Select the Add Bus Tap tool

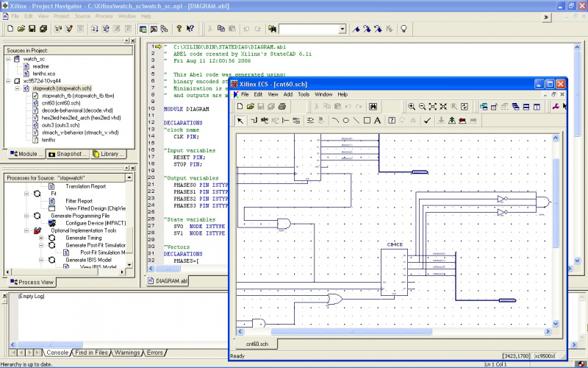(285, 121)
